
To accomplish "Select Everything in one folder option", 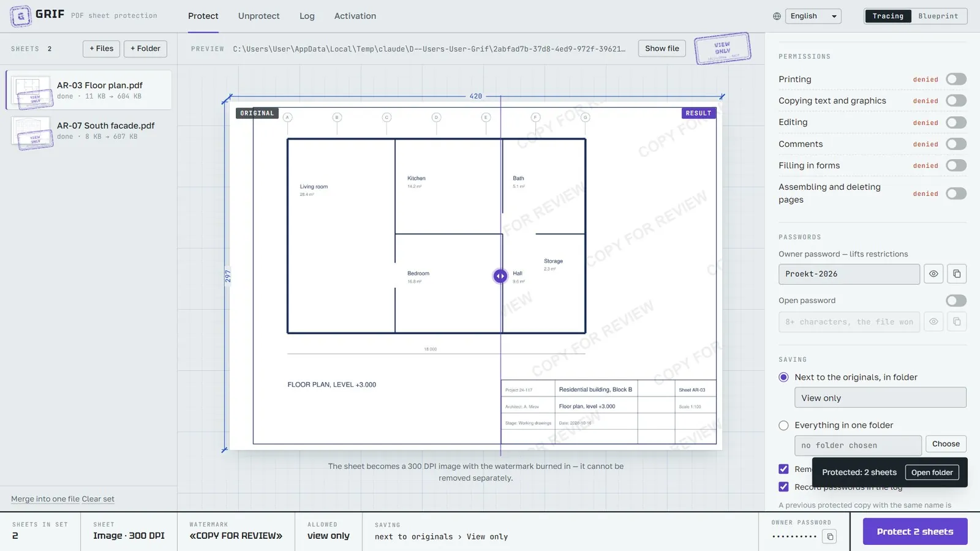I will coord(783,425).
